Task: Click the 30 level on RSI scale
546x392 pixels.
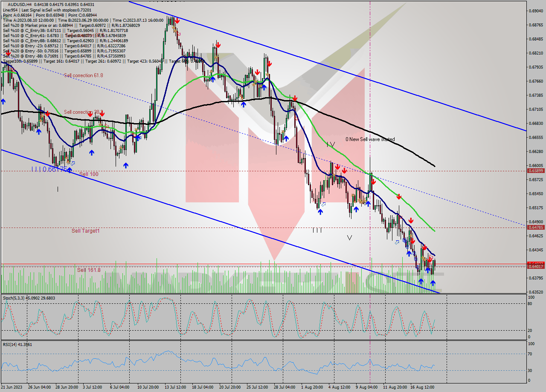Action: pyautogui.click(x=530, y=370)
